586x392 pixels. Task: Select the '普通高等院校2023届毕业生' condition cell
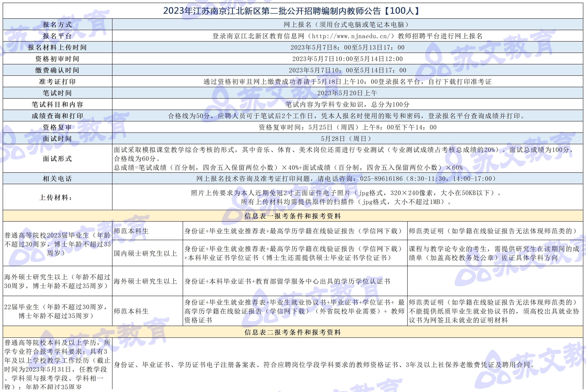pos(57,244)
